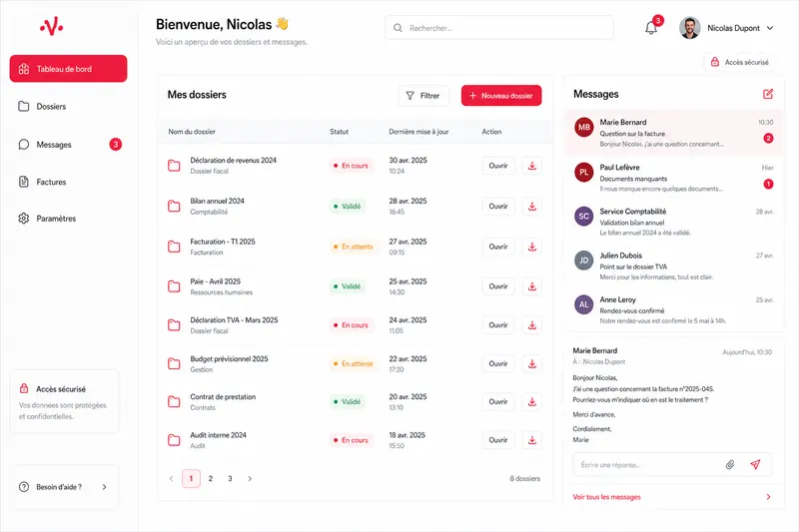Click the search magnifier icon

coord(398,28)
